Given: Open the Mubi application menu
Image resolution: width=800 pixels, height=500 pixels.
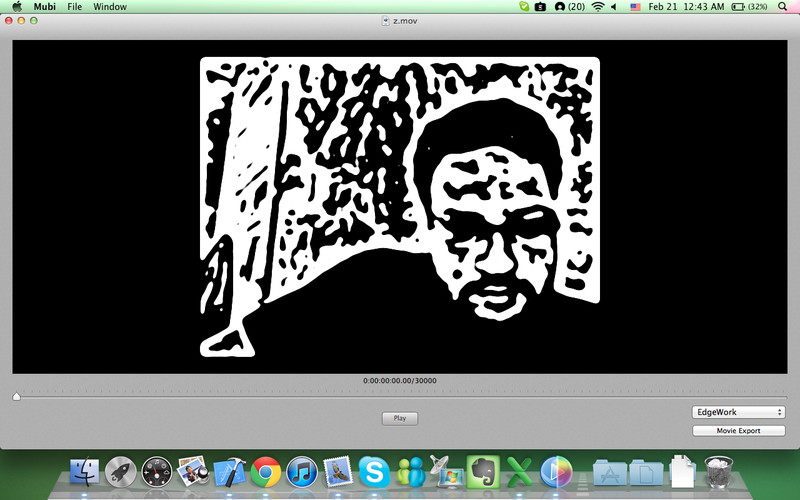Looking at the screenshot, I should pyautogui.click(x=45, y=7).
